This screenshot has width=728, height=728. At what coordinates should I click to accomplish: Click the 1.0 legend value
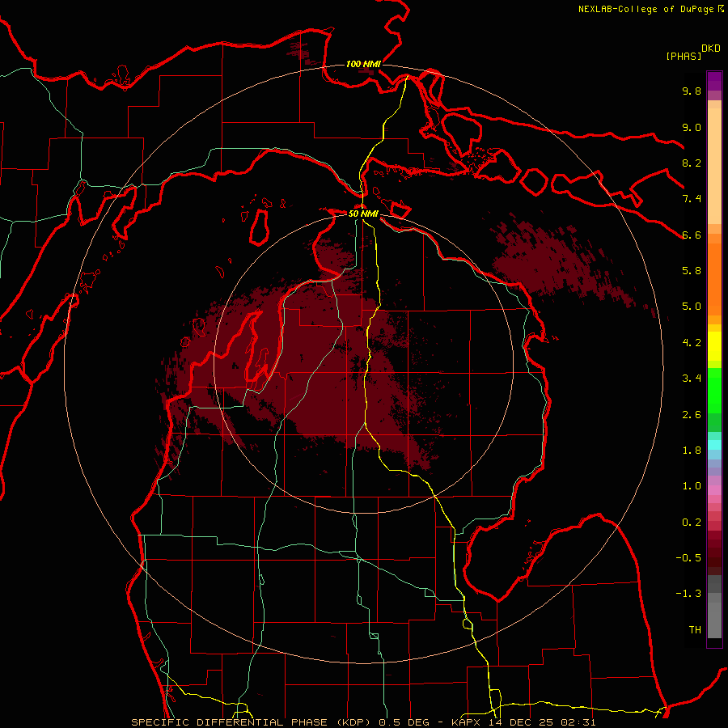(692, 486)
